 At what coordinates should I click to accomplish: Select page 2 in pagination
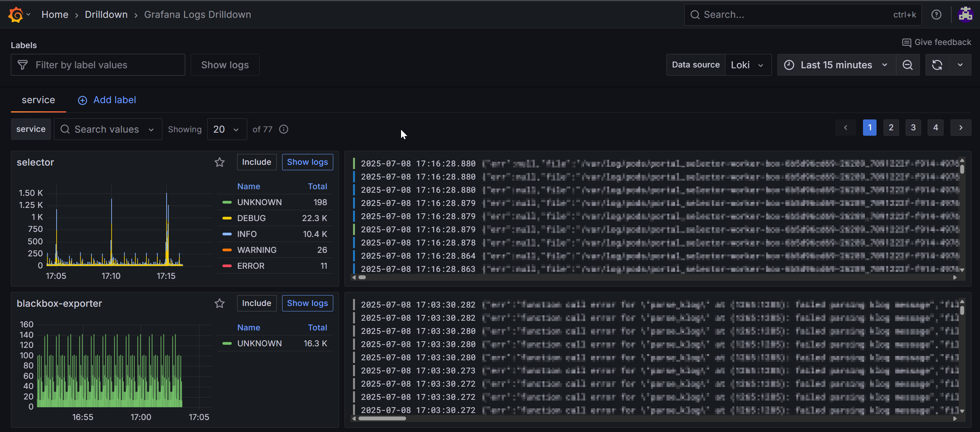click(891, 128)
